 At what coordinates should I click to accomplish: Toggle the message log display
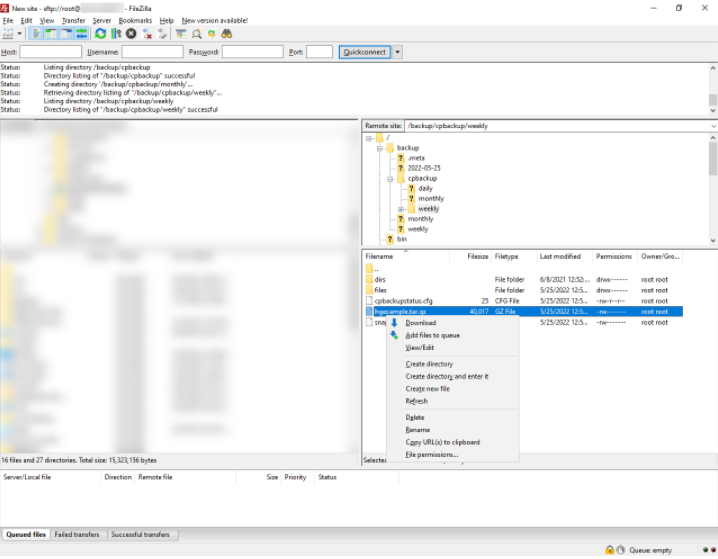coord(37,34)
